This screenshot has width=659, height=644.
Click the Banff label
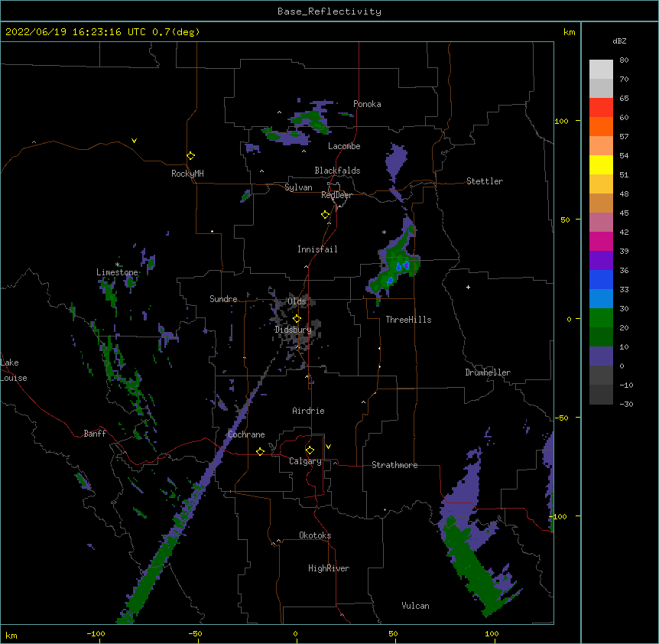[x=95, y=434]
